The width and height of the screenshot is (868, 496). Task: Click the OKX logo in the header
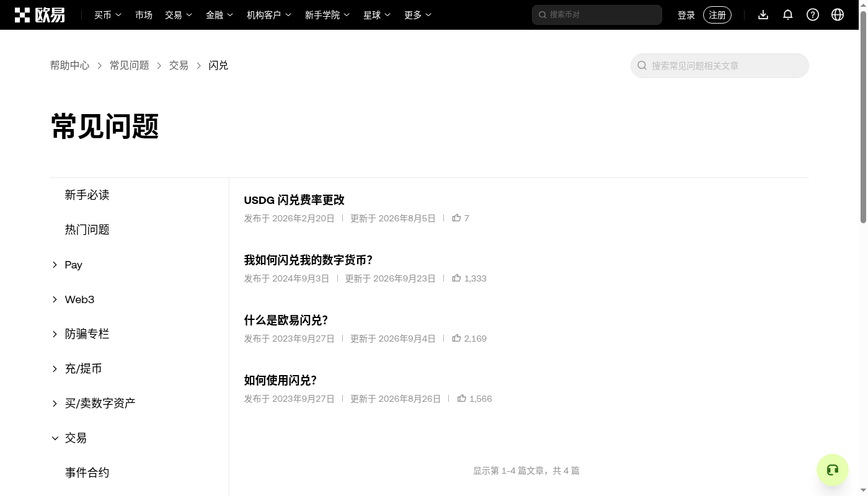(x=40, y=15)
